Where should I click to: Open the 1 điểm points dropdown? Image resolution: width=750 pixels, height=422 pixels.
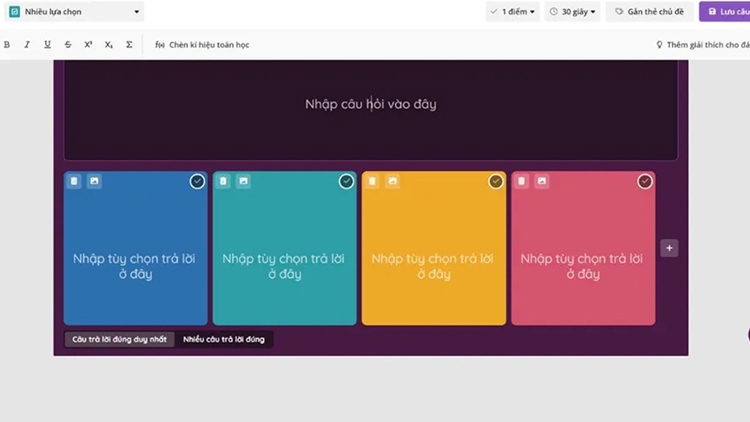click(513, 11)
